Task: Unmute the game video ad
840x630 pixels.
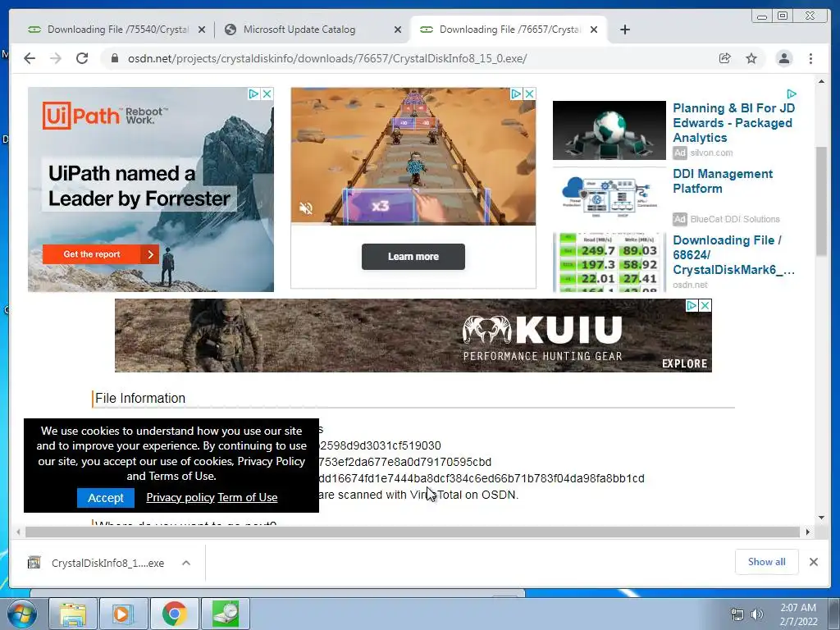Action: pyautogui.click(x=306, y=208)
